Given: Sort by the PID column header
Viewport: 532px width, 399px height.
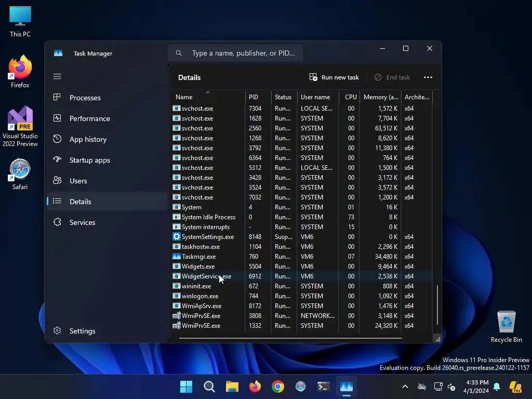Looking at the screenshot, I should pos(258,97).
